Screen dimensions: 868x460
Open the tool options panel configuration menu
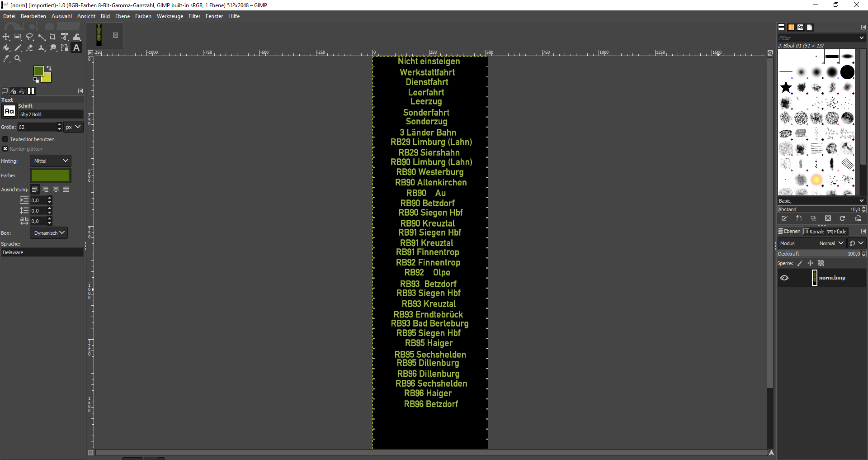80,91
